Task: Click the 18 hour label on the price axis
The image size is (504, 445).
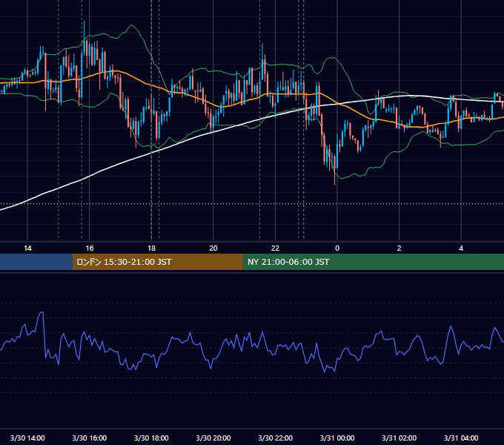Action: (x=151, y=248)
